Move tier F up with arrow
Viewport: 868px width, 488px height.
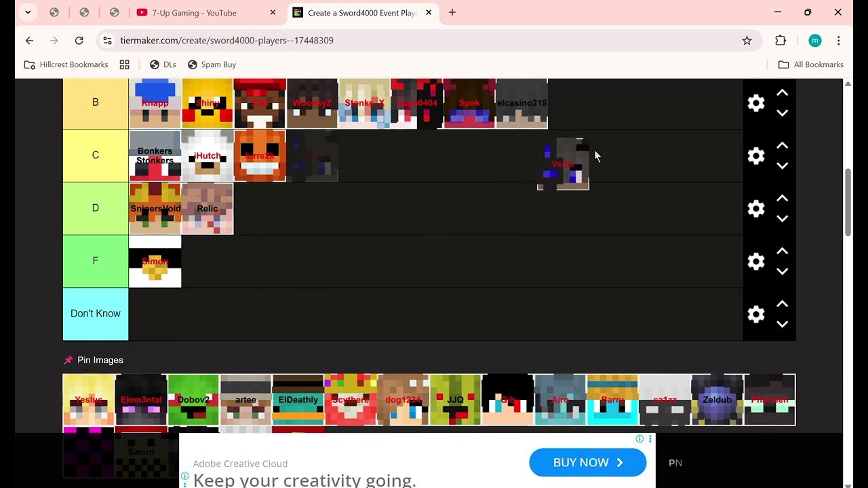point(783,251)
